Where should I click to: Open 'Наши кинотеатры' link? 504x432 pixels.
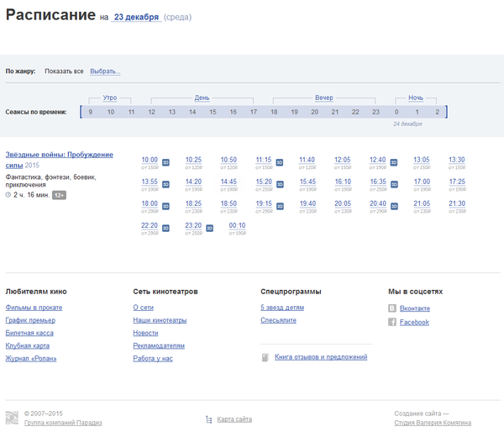pyautogui.click(x=160, y=320)
